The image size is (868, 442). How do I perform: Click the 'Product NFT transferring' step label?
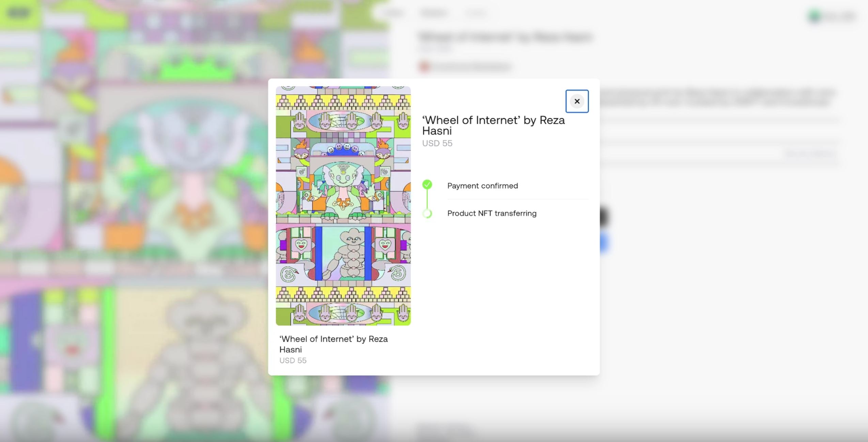pos(492,214)
